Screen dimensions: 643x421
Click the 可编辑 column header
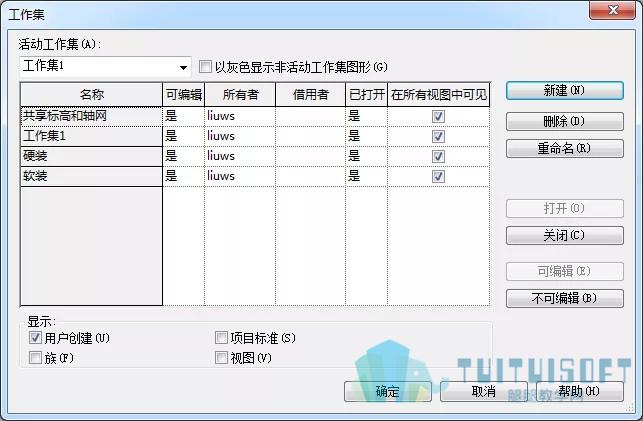click(184, 95)
